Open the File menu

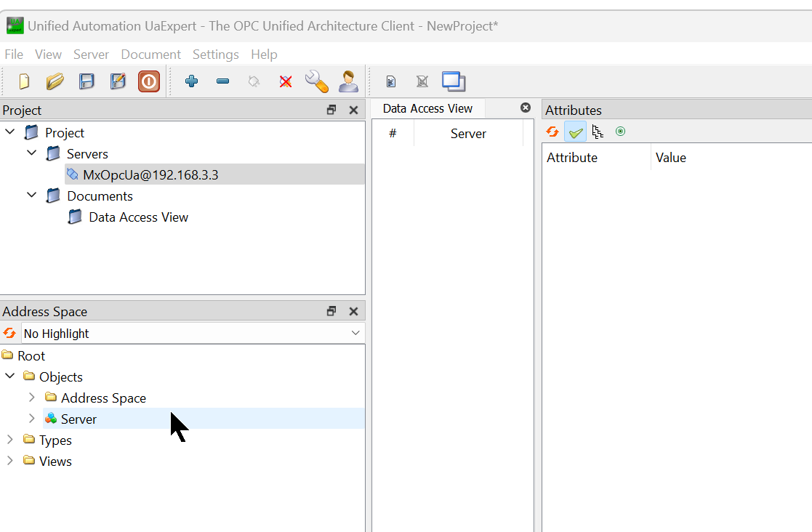(14, 55)
